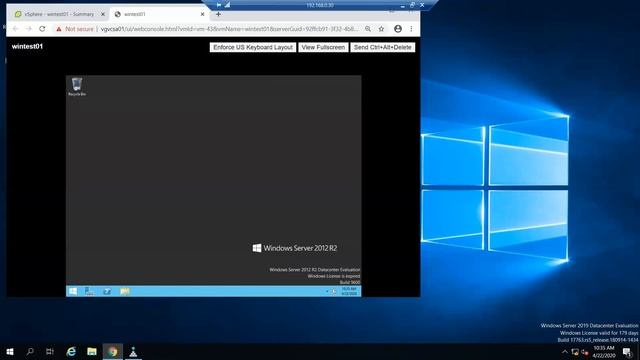
Task: Click Send Ctrl+Alt+Delete button
Action: [x=382, y=47]
